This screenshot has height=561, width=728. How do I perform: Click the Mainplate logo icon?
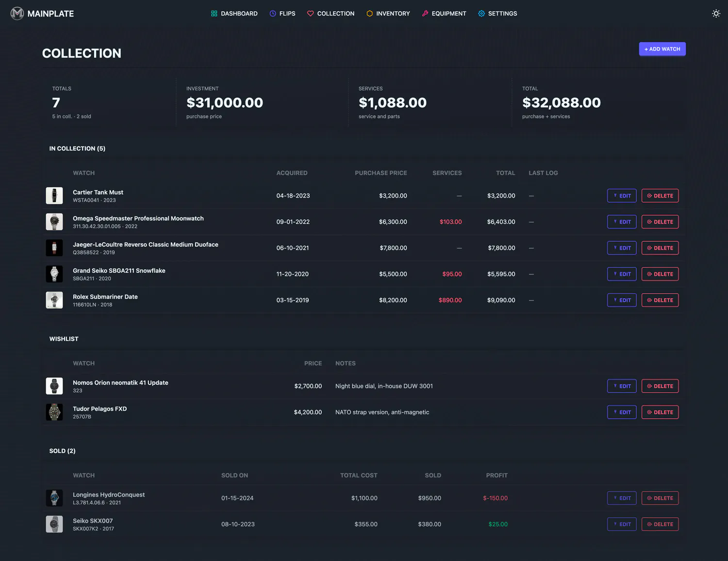(17, 14)
